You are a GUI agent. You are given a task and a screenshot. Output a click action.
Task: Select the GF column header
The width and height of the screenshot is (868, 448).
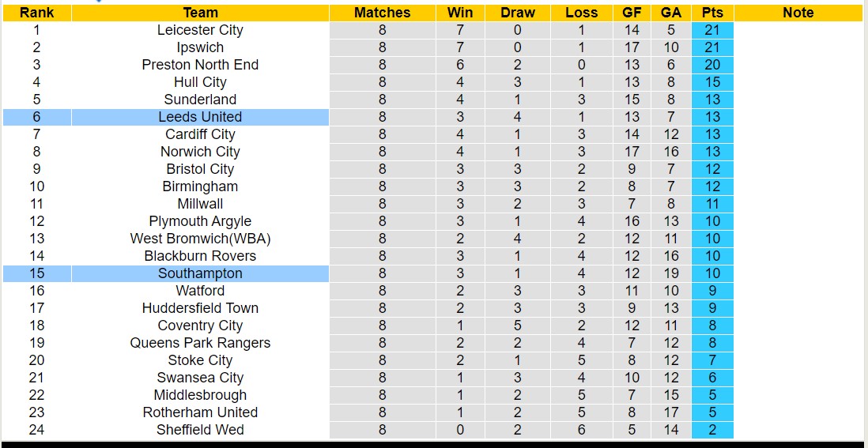tap(632, 13)
